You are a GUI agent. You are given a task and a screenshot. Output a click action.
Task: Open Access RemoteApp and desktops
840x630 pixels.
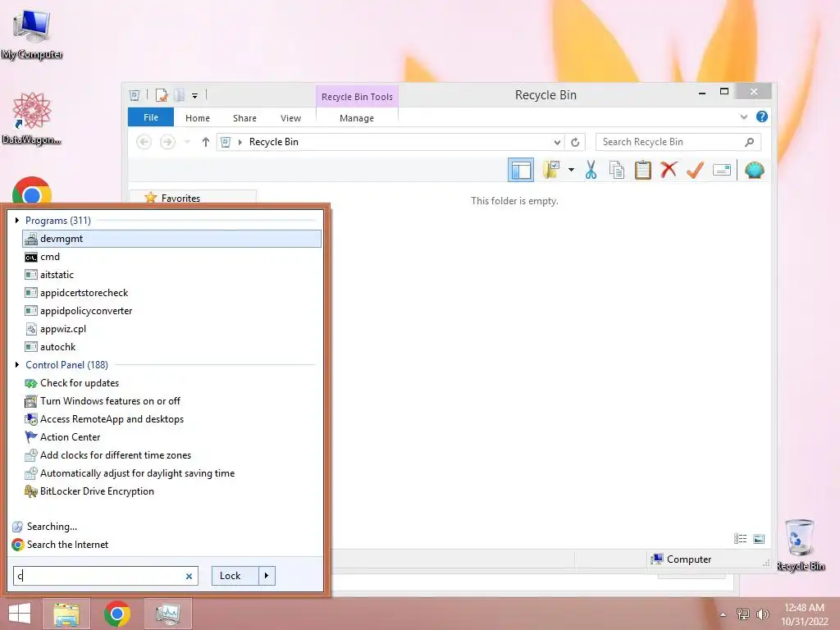click(x=171, y=419)
